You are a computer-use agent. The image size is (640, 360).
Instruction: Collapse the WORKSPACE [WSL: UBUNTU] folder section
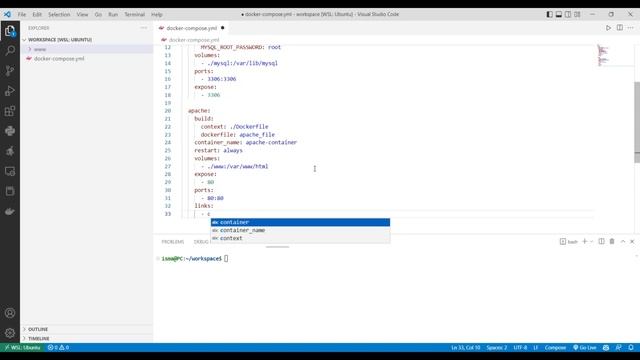coord(60,40)
